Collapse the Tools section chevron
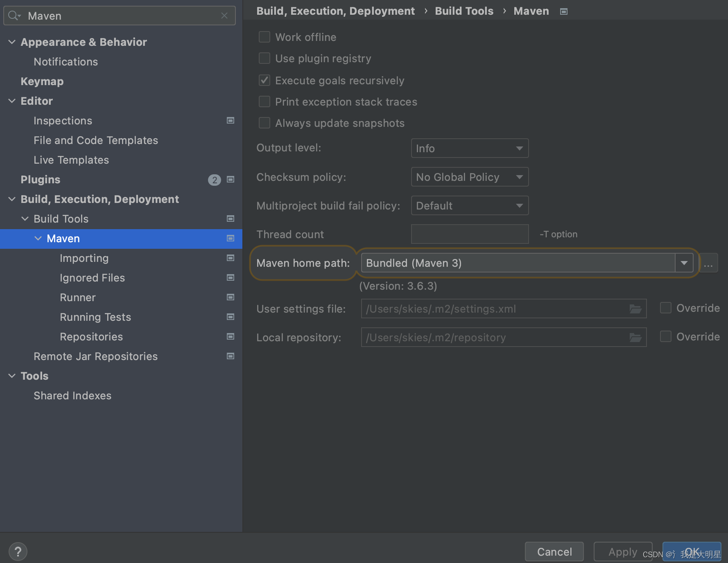Screen dimensions: 728x563 [12, 376]
